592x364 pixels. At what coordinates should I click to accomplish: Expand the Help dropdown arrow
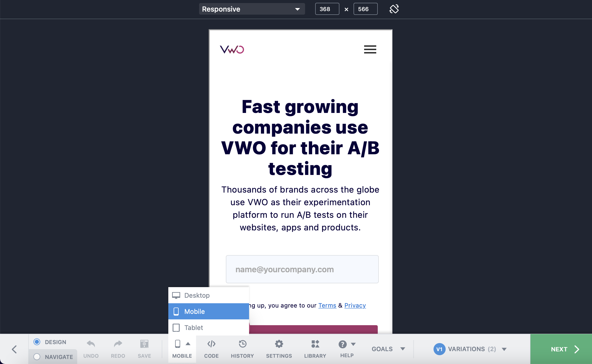[353, 344]
